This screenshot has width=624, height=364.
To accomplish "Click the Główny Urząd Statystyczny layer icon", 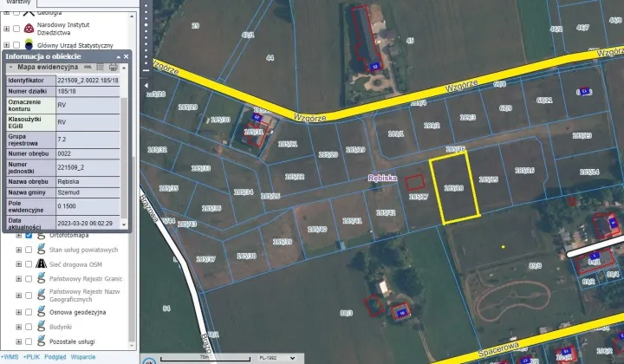I will coord(29,44).
